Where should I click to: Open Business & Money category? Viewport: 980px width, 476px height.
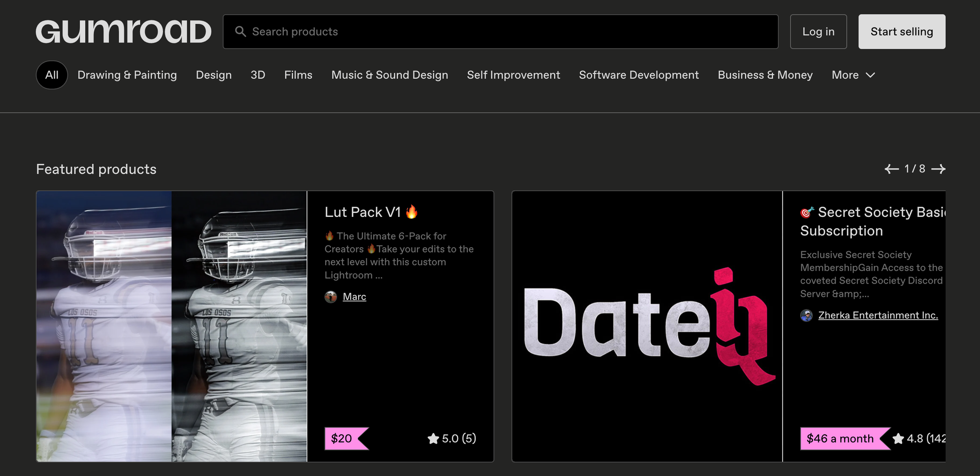click(x=765, y=75)
